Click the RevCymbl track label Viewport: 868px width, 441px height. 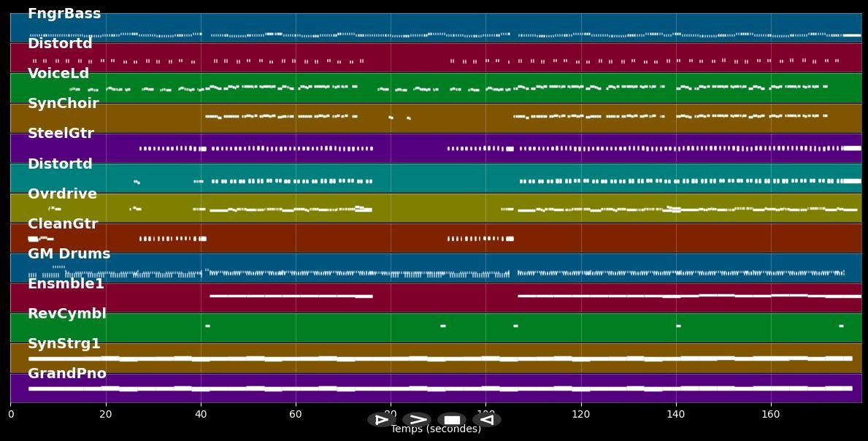66,314
